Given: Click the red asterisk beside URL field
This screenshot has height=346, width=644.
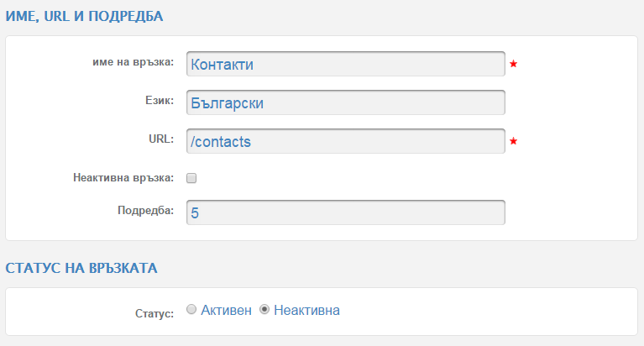Looking at the screenshot, I should click(x=513, y=141).
